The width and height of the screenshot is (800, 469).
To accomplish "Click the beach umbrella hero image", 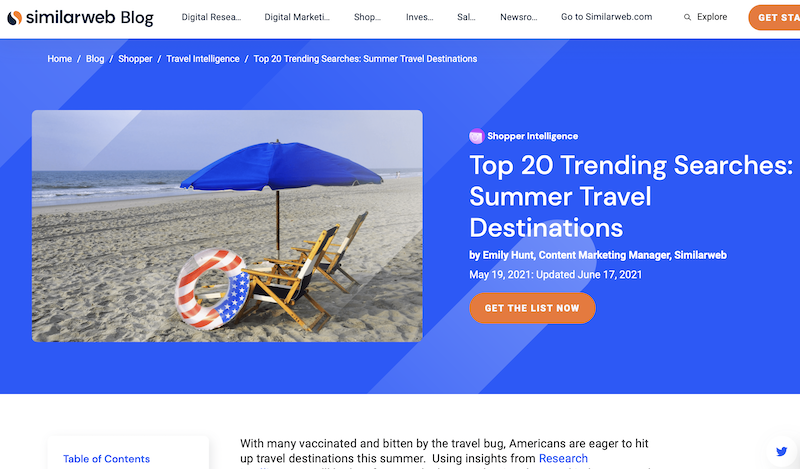I will pos(227,226).
